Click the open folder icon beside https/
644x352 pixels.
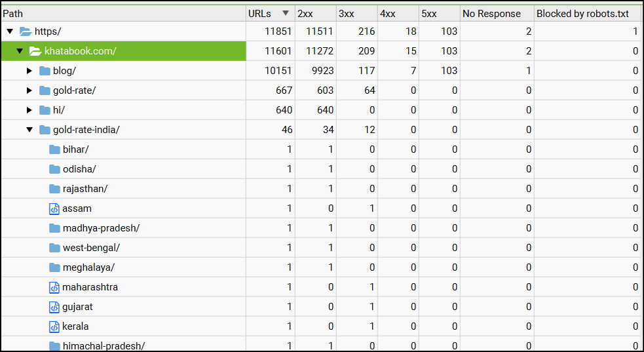pos(26,31)
